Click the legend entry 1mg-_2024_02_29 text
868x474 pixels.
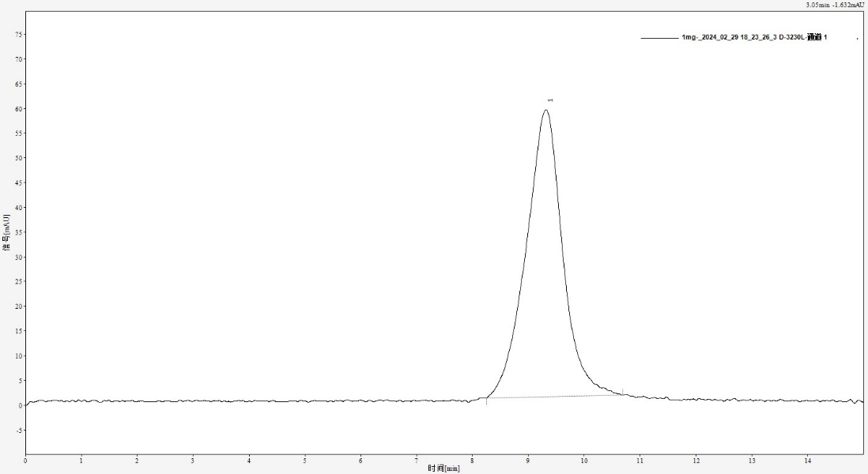[753, 37]
